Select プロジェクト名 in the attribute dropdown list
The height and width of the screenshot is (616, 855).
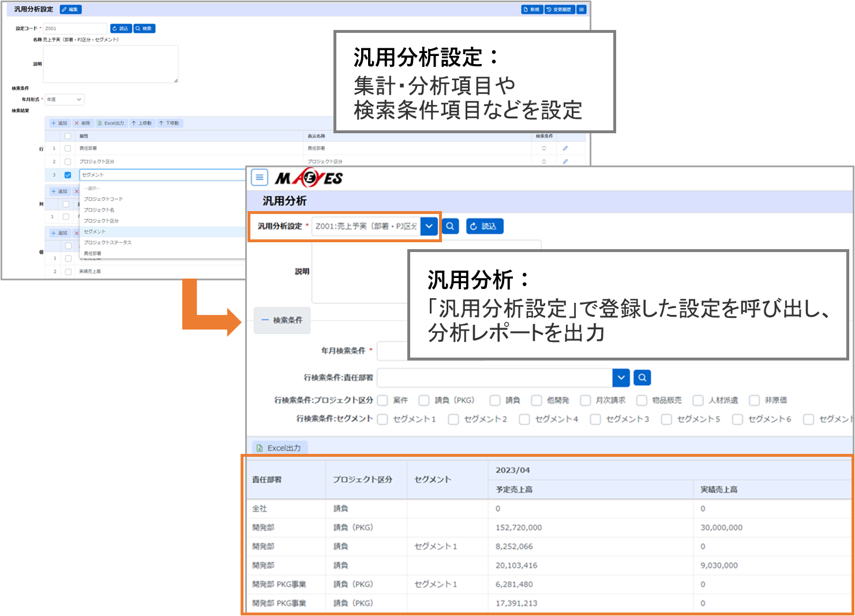(163, 210)
